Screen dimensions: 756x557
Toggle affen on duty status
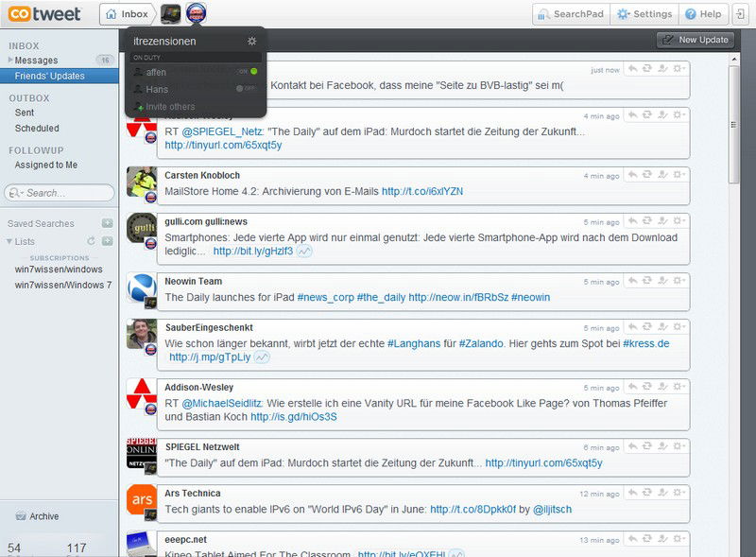click(x=248, y=72)
